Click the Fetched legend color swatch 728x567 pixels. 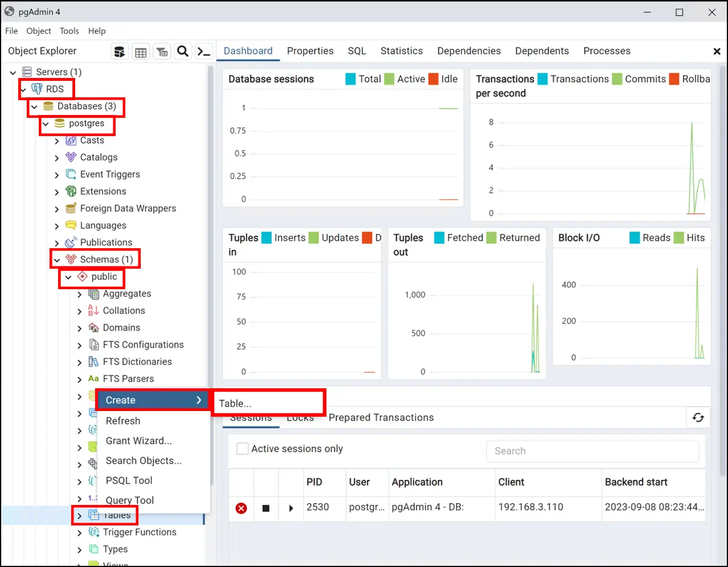[x=439, y=237]
